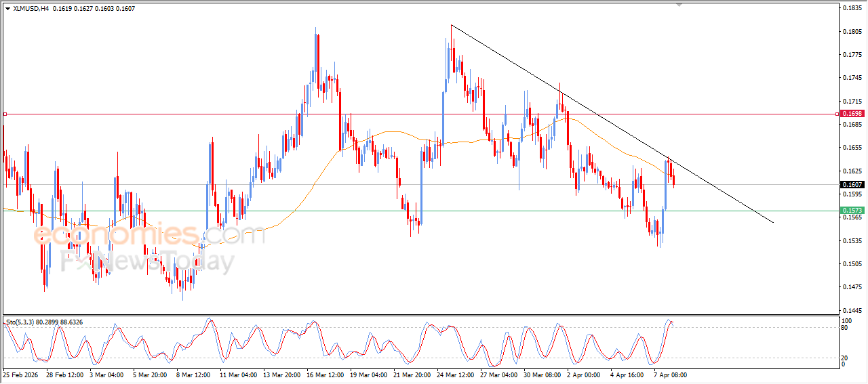This screenshot has height=384, width=868.
Task: Click the 0.1445 price axis label
Action: point(852,310)
